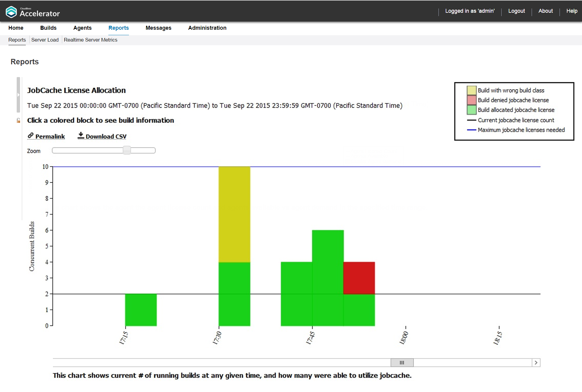
Task: Expand the collapsed side panel arrow
Action: click(x=18, y=95)
